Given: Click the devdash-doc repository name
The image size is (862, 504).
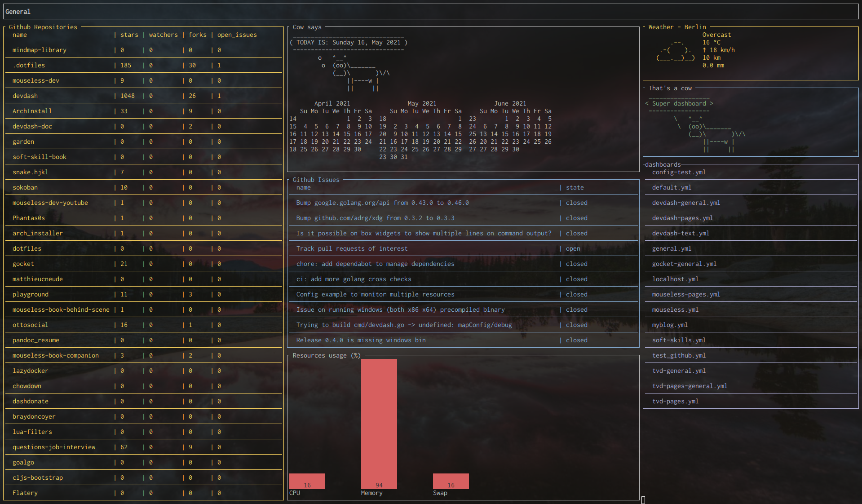Looking at the screenshot, I should pyautogui.click(x=32, y=126).
